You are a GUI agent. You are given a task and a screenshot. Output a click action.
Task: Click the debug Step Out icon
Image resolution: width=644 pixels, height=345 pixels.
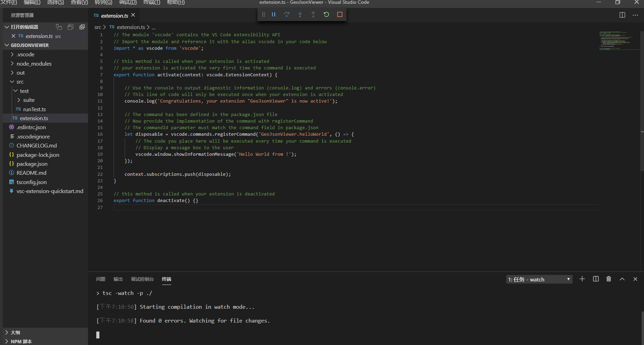(313, 15)
